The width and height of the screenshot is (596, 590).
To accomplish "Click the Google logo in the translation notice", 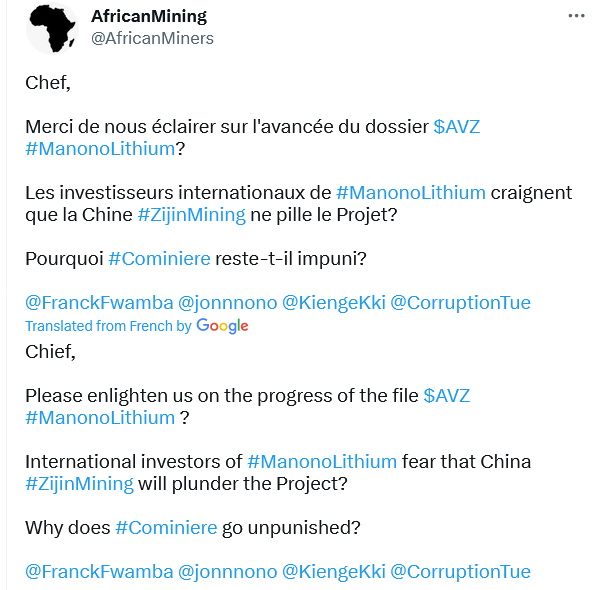I will pos(222,326).
